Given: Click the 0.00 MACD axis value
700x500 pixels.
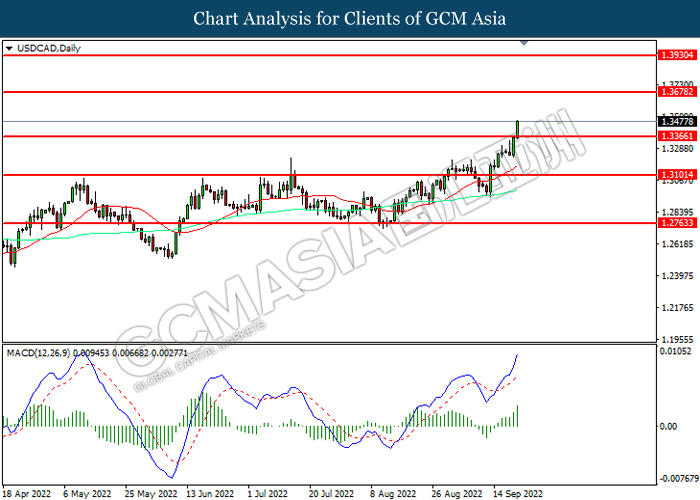Looking at the screenshot, I should coord(668,426).
